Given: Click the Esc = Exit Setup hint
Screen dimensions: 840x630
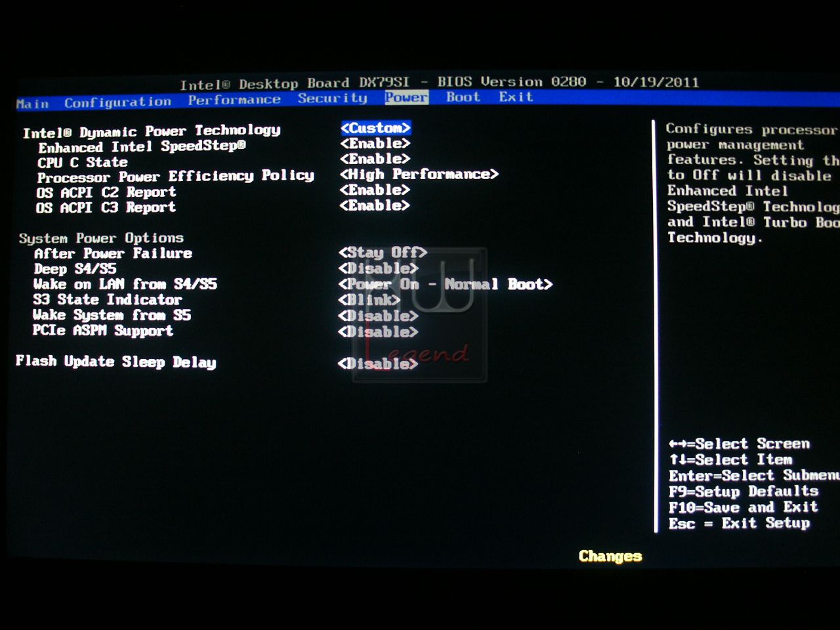Looking at the screenshot, I should pos(739,523).
